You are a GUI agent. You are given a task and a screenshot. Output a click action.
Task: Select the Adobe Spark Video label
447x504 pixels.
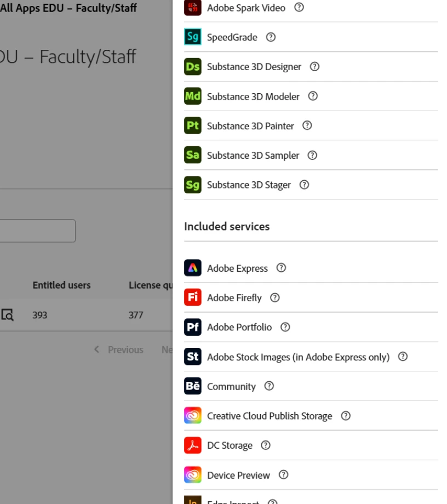click(246, 8)
